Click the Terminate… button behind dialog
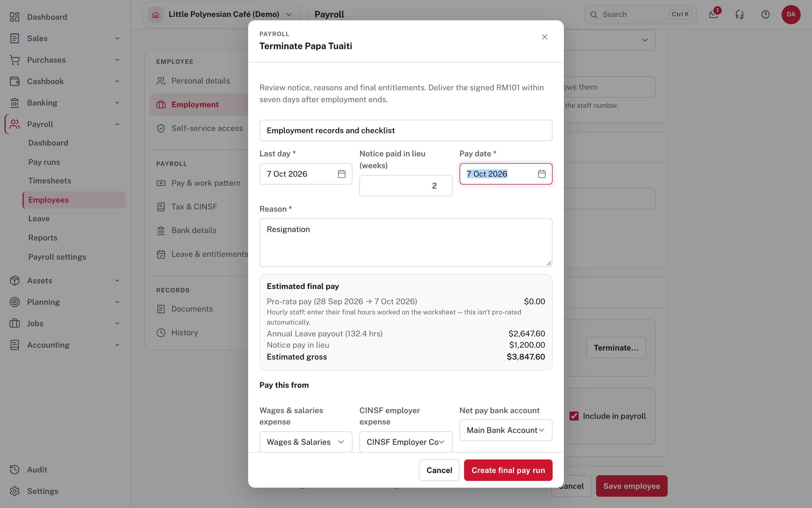 [x=616, y=348]
